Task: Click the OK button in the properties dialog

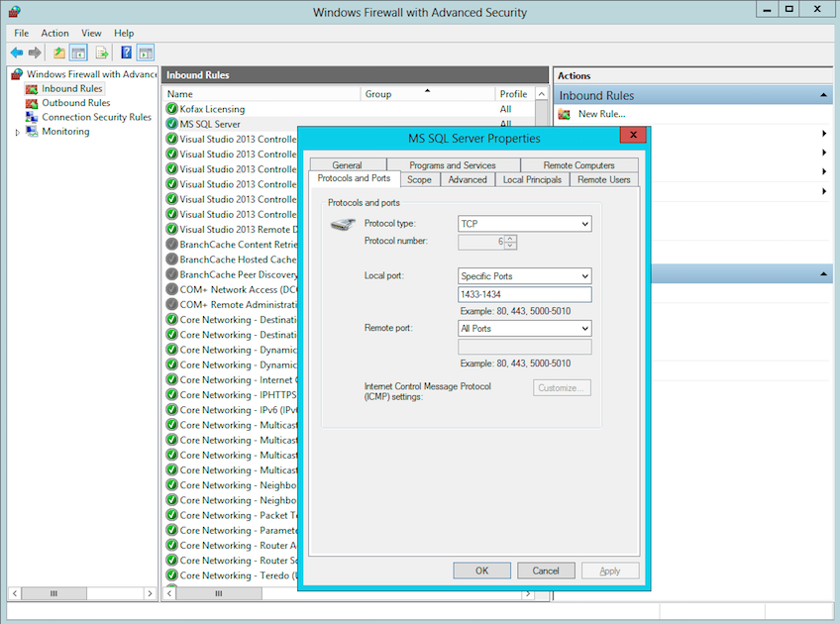Action: pyautogui.click(x=482, y=571)
